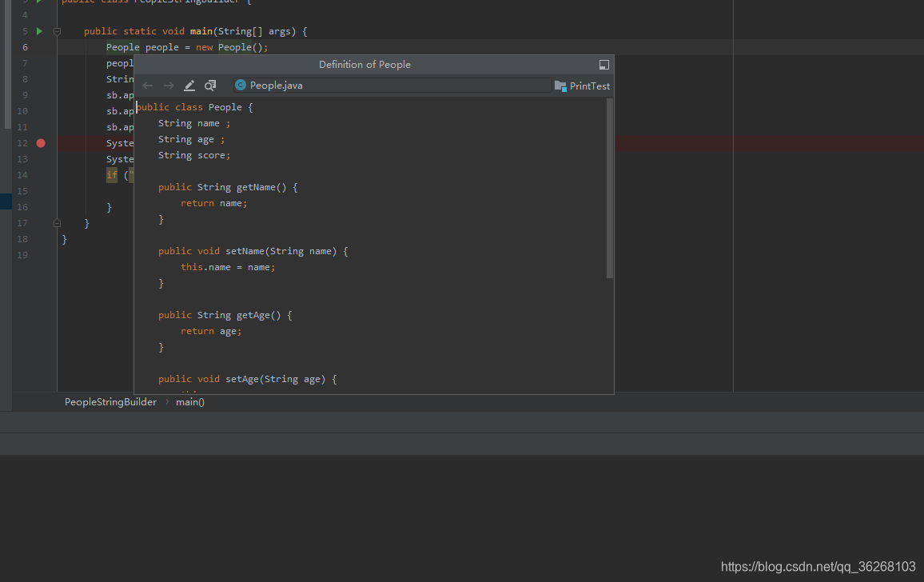Screen dimensions: 924x582
Task: Click the definition popup's vertical scrollbar
Action: pyautogui.click(x=609, y=188)
